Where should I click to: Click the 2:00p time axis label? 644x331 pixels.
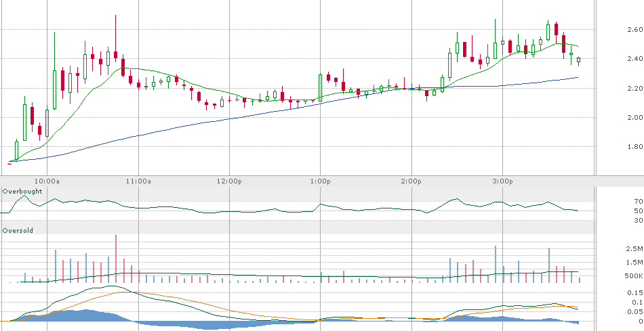pos(411,181)
